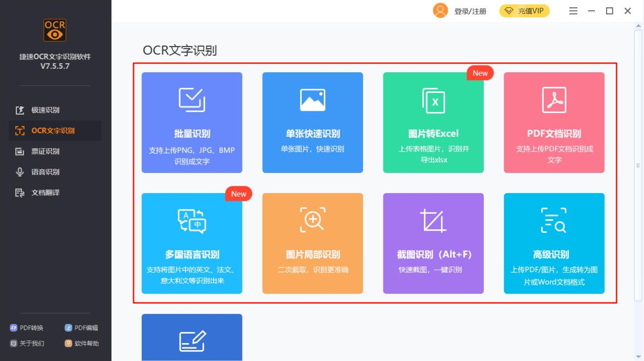
Task: Open the 批量识别 batch recognition tile
Action: pyautogui.click(x=192, y=123)
